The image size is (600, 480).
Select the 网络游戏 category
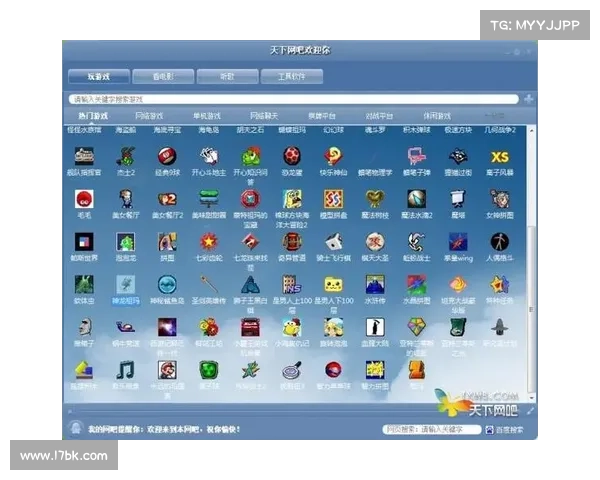pos(149,116)
